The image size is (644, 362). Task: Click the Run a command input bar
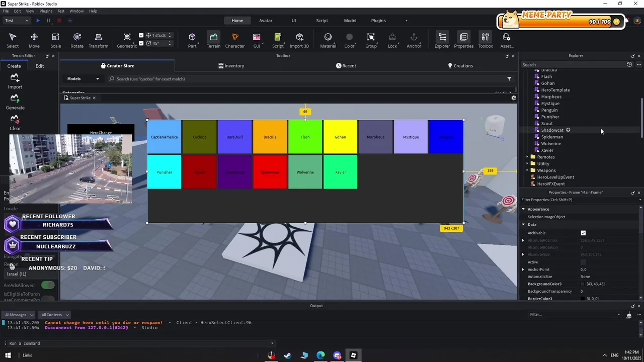point(138,343)
